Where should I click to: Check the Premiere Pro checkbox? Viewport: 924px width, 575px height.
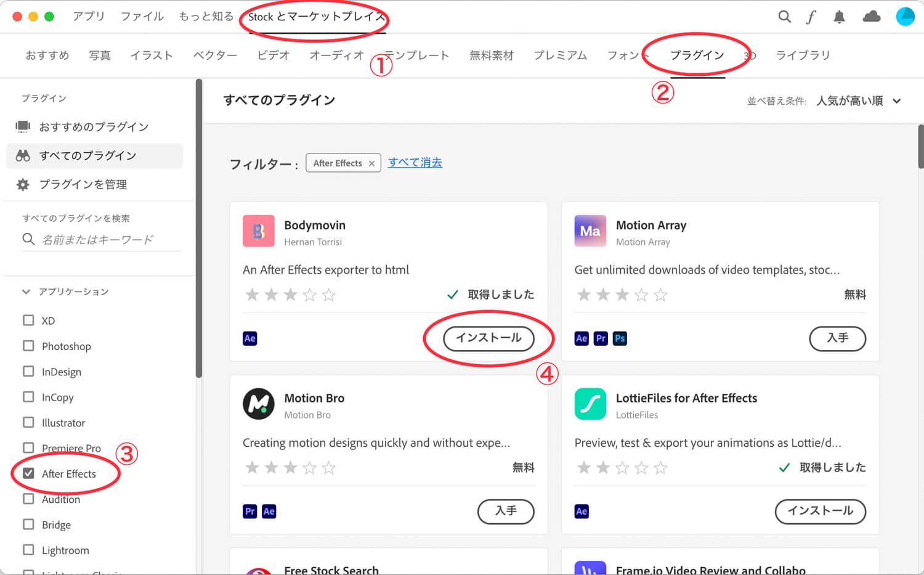click(x=28, y=448)
